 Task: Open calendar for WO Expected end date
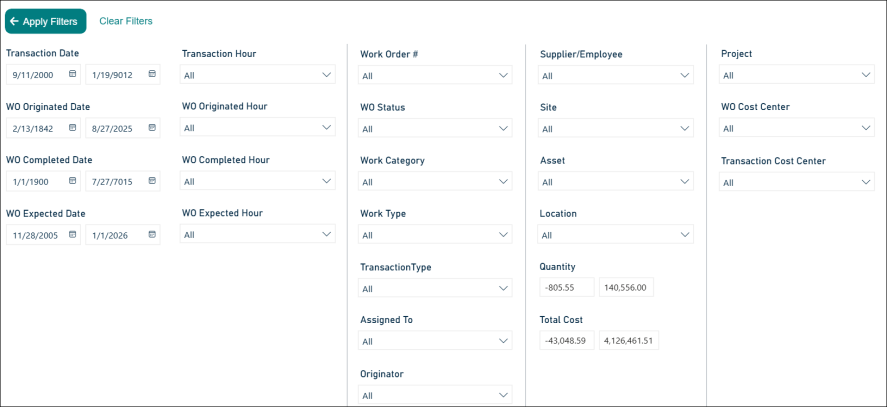tap(152, 234)
